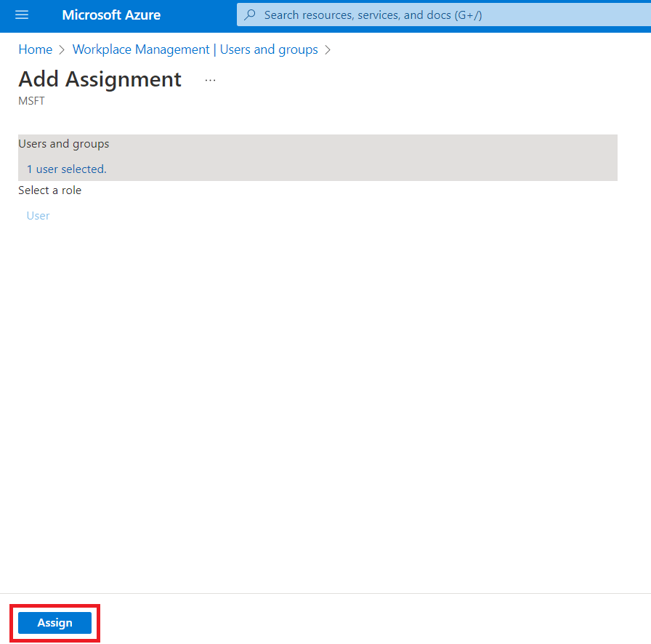This screenshot has width=651, height=644.
Task: Click the "Select a role" label
Action: (50, 190)
